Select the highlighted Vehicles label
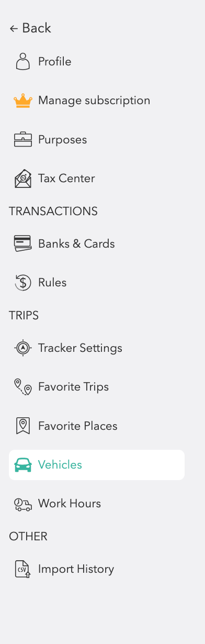This screenshot has width=205, height=644. coord(60,465)
